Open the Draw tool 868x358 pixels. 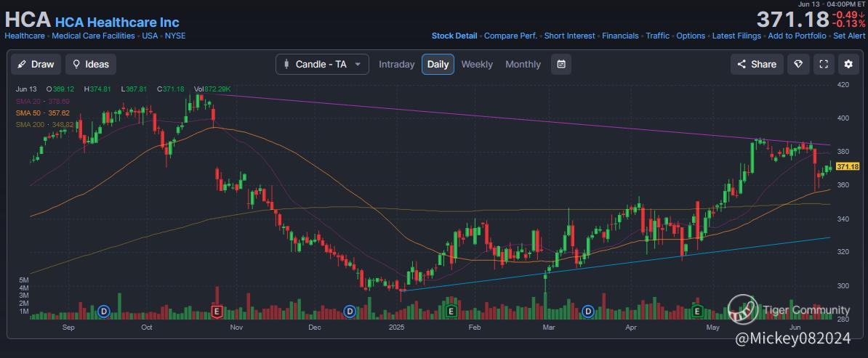pyautogui.click(x=36, y=64)
